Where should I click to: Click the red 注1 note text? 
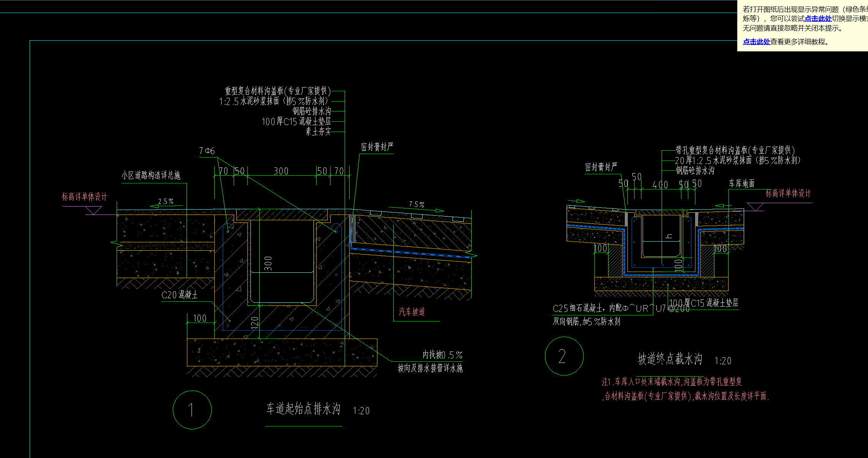click(x=672, y=382)
